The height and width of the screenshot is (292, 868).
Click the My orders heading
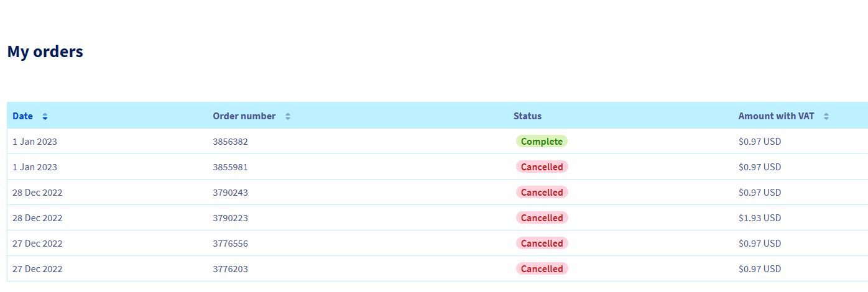[45, 52]
